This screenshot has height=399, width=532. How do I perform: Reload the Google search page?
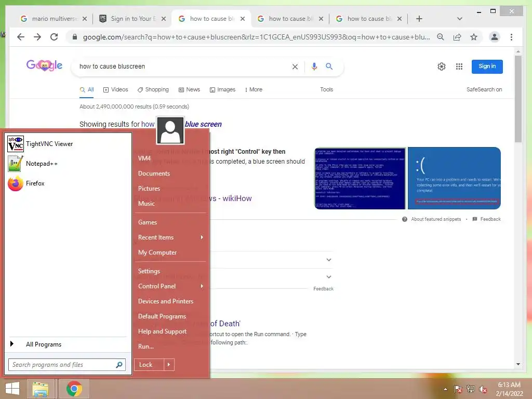(54, 37)
